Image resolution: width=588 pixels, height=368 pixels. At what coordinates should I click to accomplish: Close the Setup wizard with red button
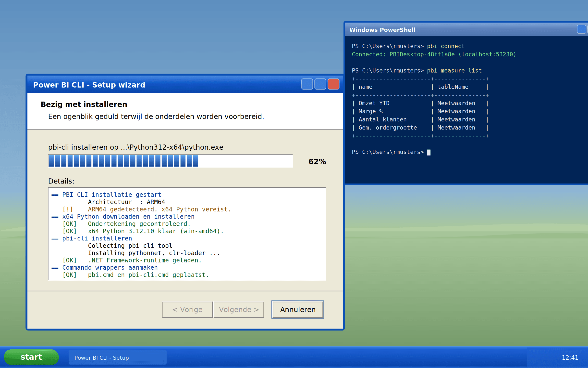pos(333,84)
